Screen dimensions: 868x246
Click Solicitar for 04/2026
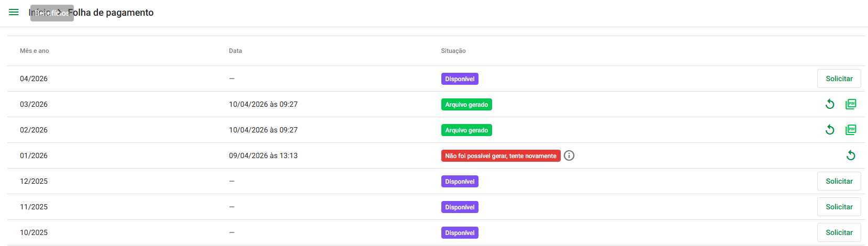tap(839, 79)
